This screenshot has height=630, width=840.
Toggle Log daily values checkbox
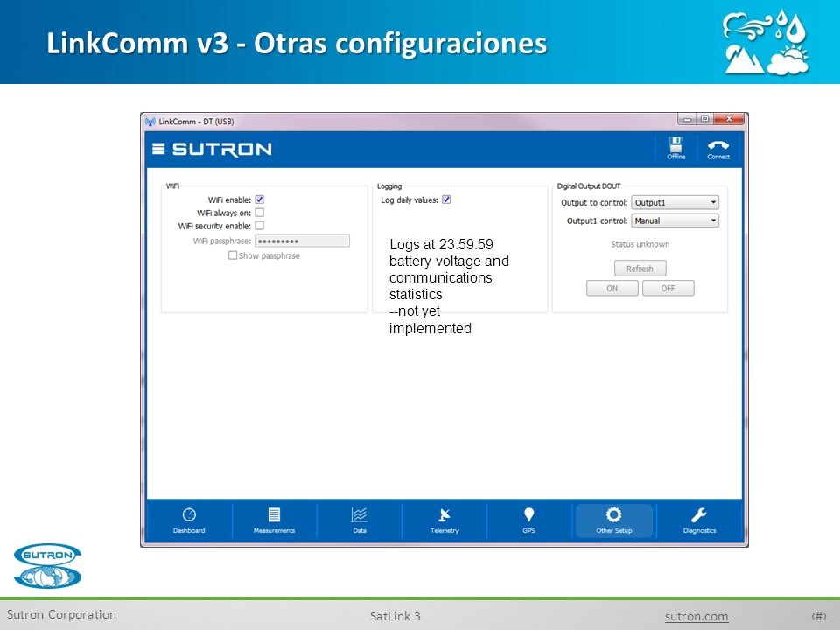point(446,199)
